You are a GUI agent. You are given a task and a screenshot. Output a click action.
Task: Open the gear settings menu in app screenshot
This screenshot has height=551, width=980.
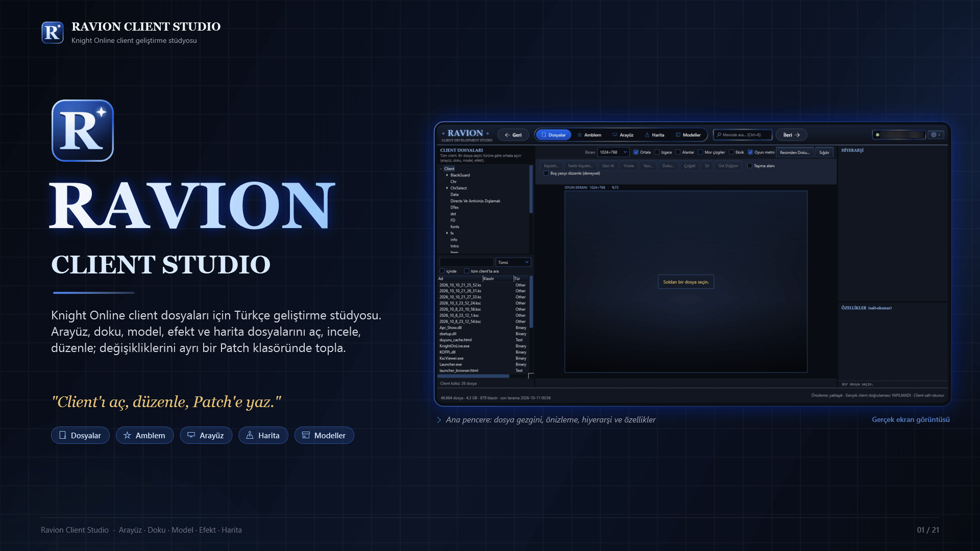pyautogui.click(x=936, y=135)
